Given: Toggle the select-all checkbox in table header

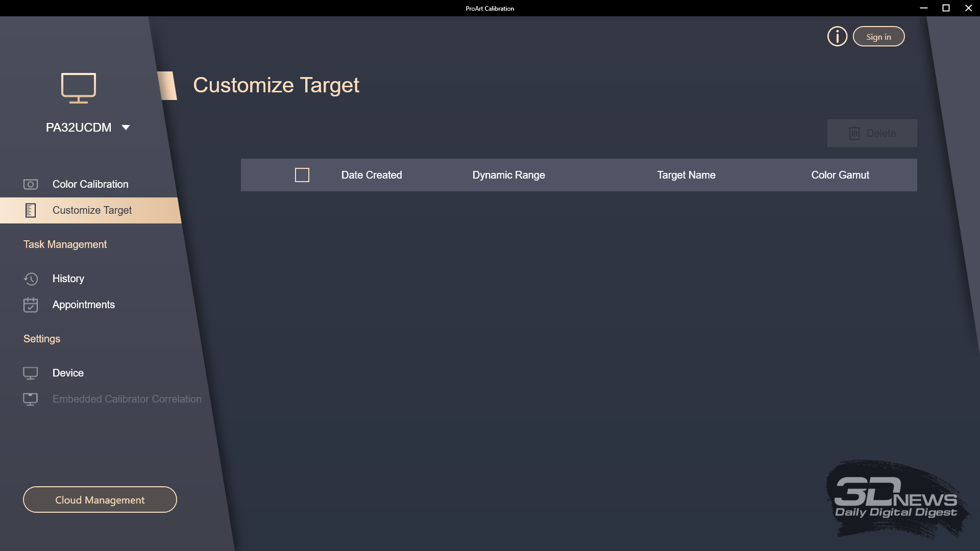Looking at the screenshot, I should (x=302, y=175).
